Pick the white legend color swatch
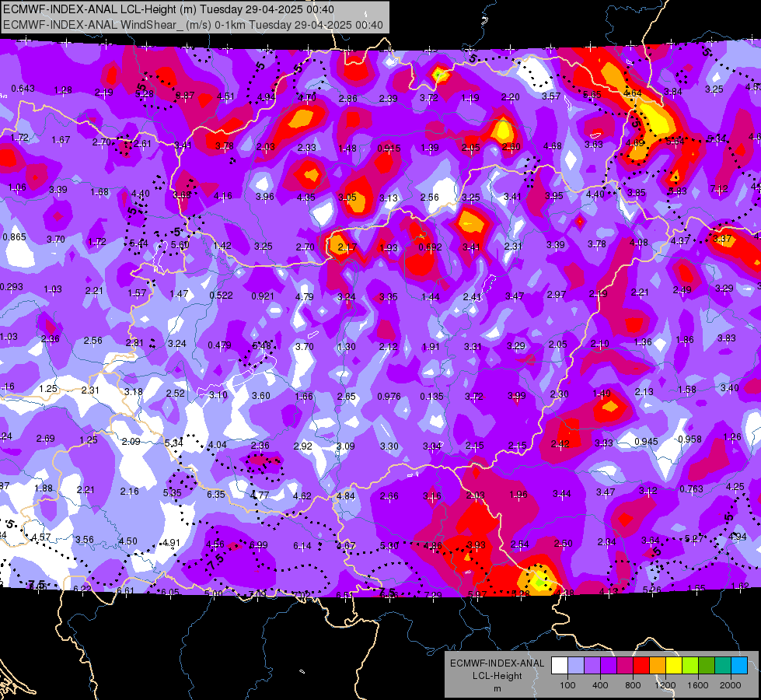 [560, 666]
